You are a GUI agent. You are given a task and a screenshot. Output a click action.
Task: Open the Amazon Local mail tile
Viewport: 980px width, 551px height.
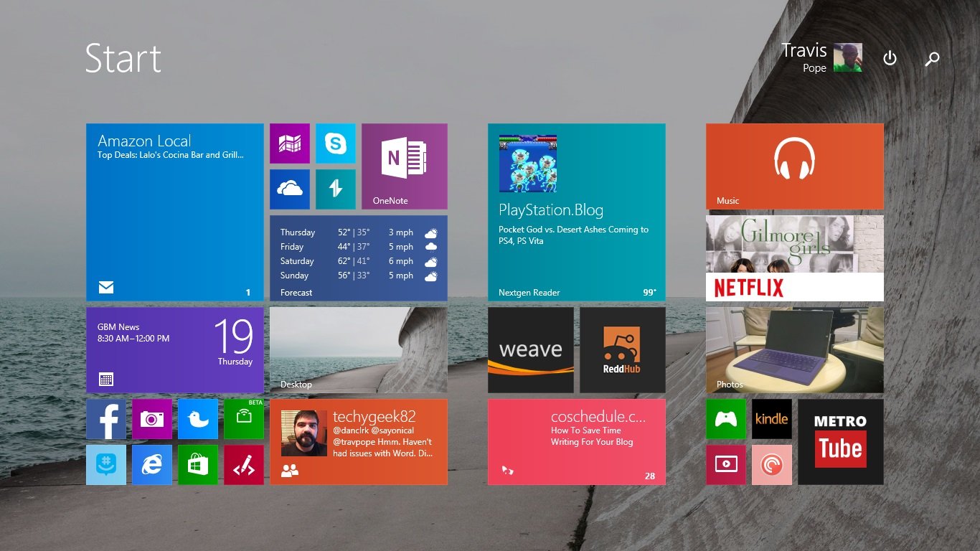175,212
